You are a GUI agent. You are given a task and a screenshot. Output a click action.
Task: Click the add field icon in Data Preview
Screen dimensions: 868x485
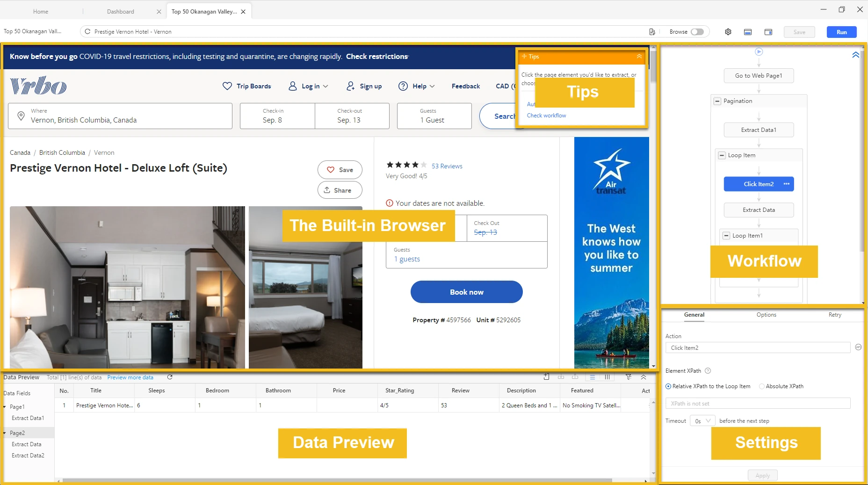tap(546, 377)
